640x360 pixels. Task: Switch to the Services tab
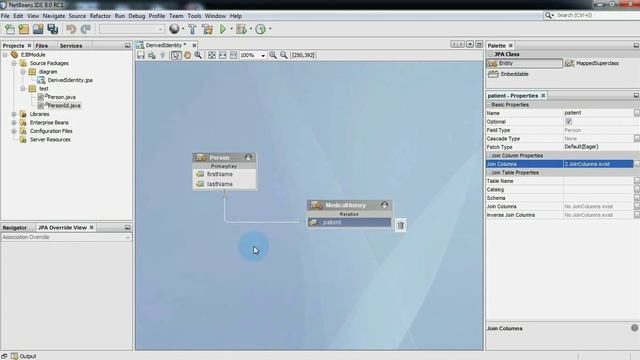coord(71,46)
